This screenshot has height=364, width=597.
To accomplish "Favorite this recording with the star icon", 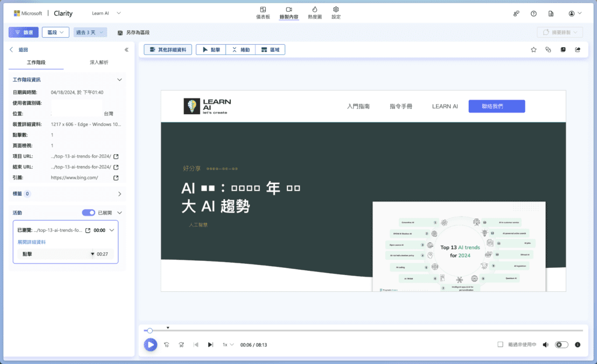I will point(533,50).
